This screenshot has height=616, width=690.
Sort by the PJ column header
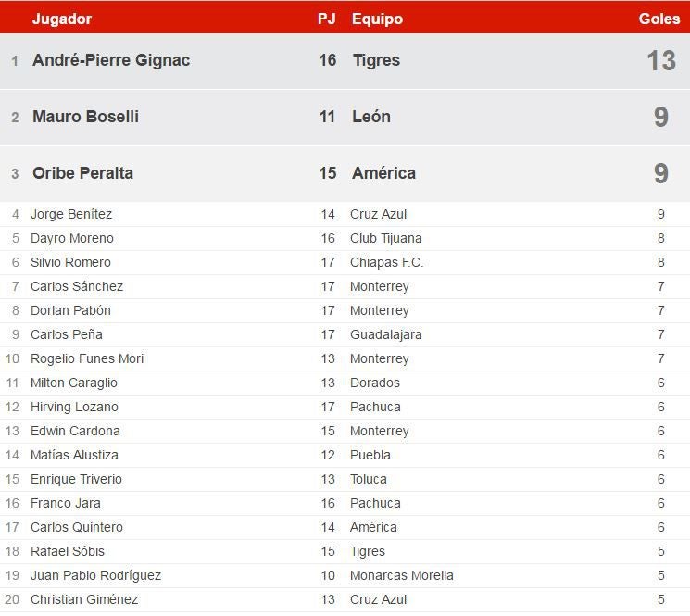tap(326, 19)
